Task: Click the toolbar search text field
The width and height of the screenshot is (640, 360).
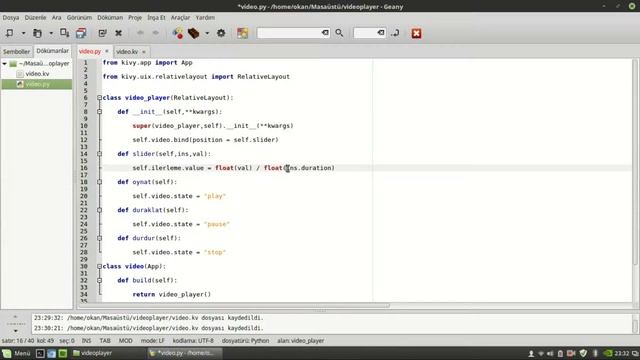Action: (289, 33)
